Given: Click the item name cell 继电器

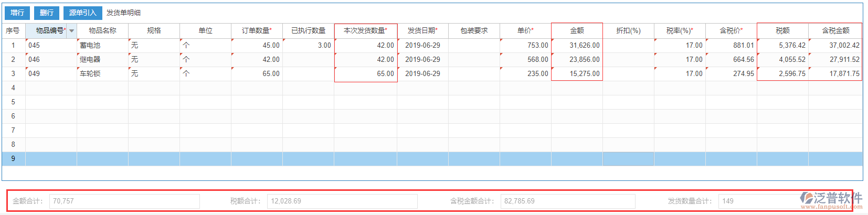Looking at the screenshot, I should click(102, 60).
